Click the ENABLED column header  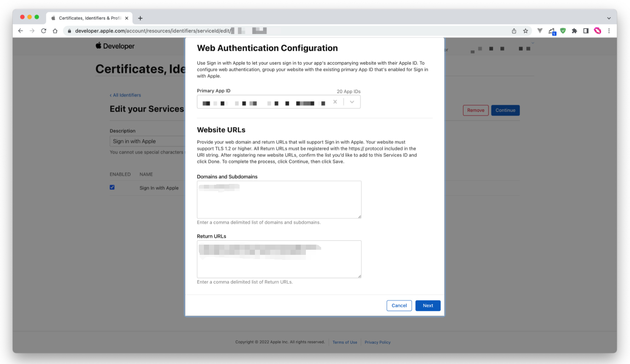pyautogui.click(x=120, y=174)
